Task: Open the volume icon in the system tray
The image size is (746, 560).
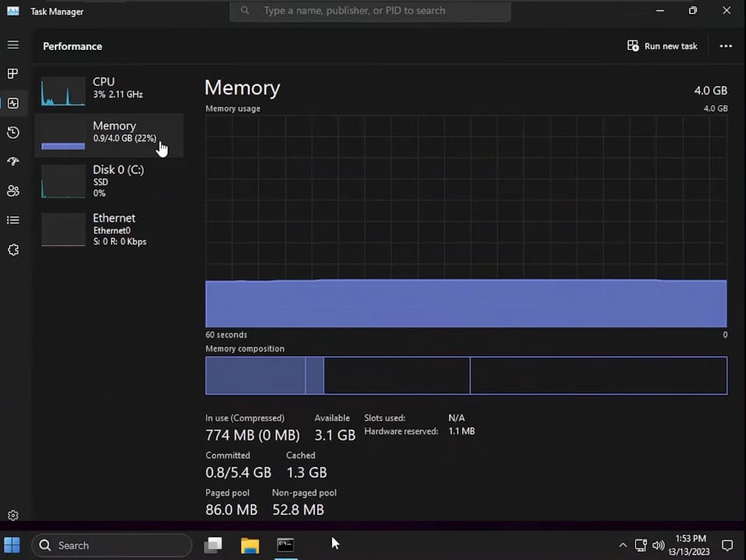Action: (659, 544)
